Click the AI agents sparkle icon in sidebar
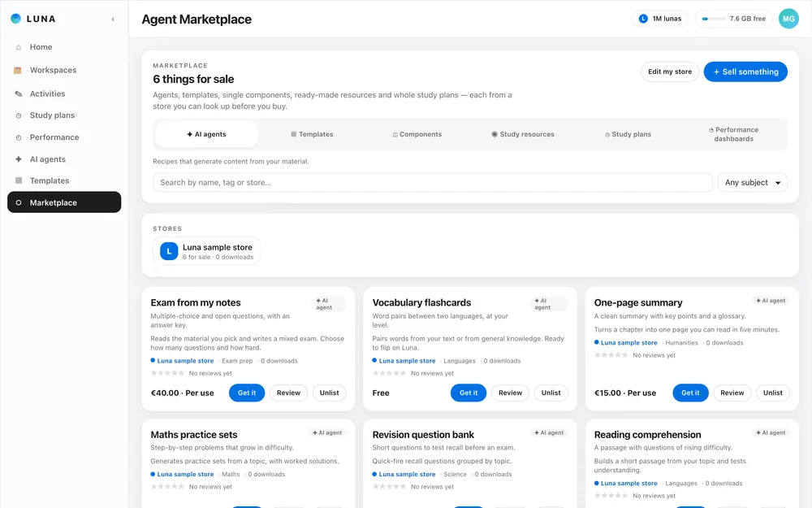The height and width of the screenshot is (508, 812). pyautogui.click(x=19, y=159)
